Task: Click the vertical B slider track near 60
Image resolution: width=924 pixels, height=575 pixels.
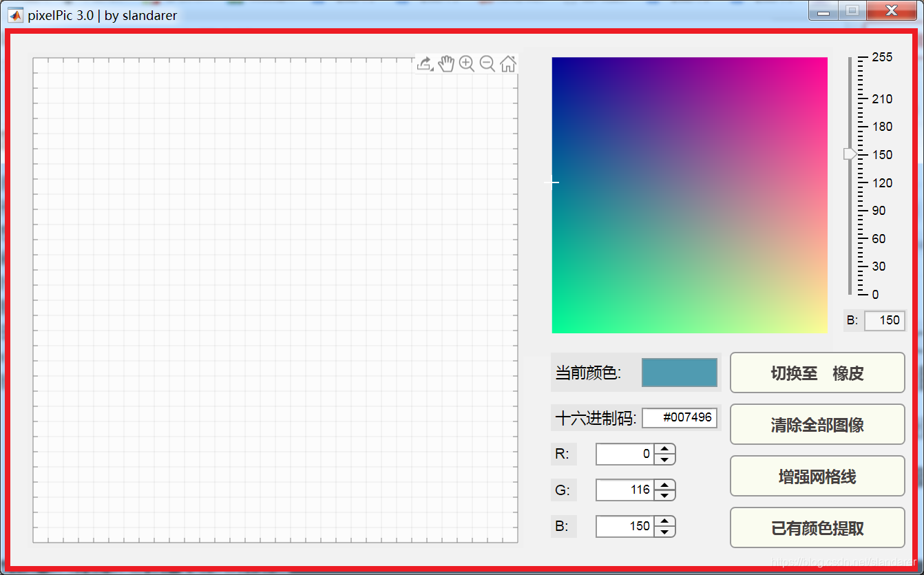Action: 850,238
